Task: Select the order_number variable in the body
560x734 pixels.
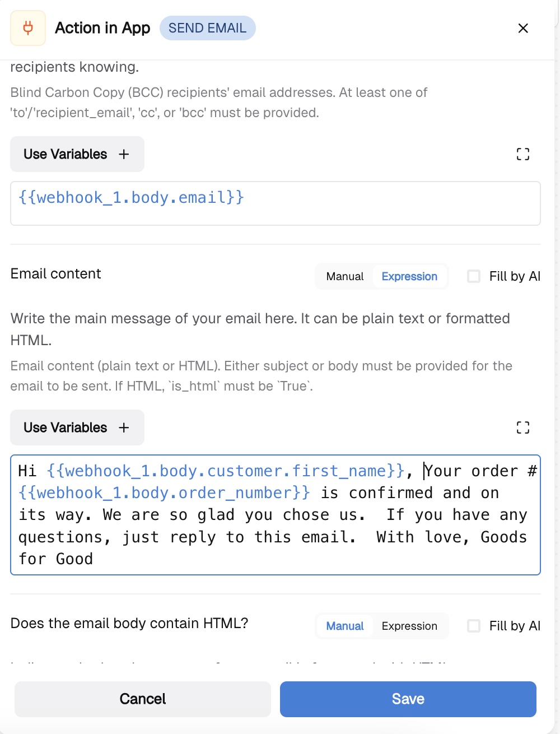Action: click(164, 493)
